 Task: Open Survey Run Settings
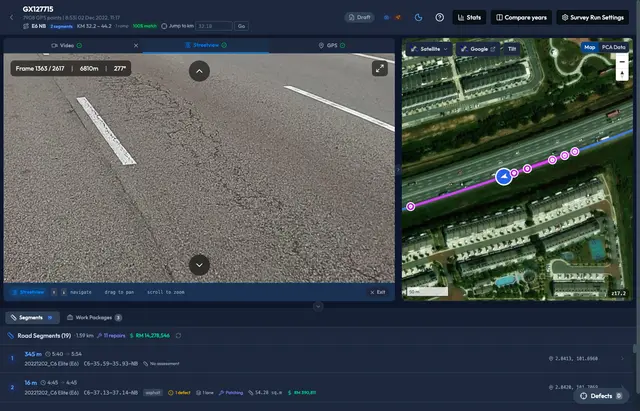(593, 17)
